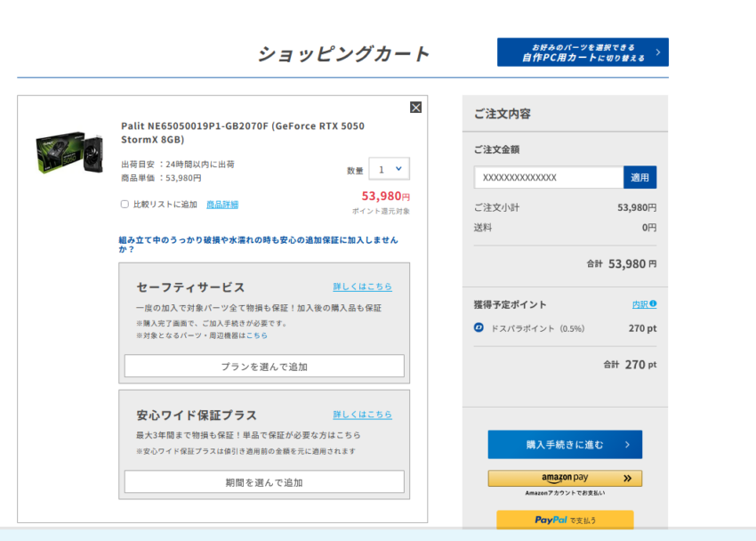Click the セーフティサービス heading
Screen dimensions: 756x541
tap(190, 287)
